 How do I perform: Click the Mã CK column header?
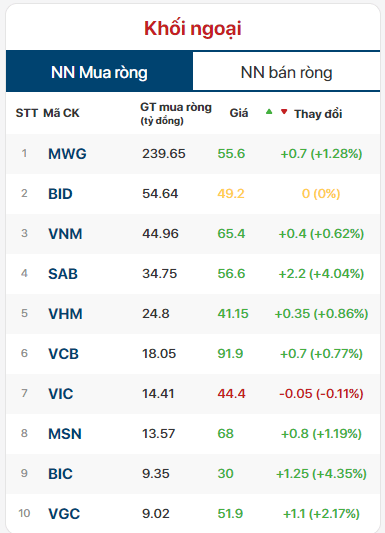click(61, 113)
